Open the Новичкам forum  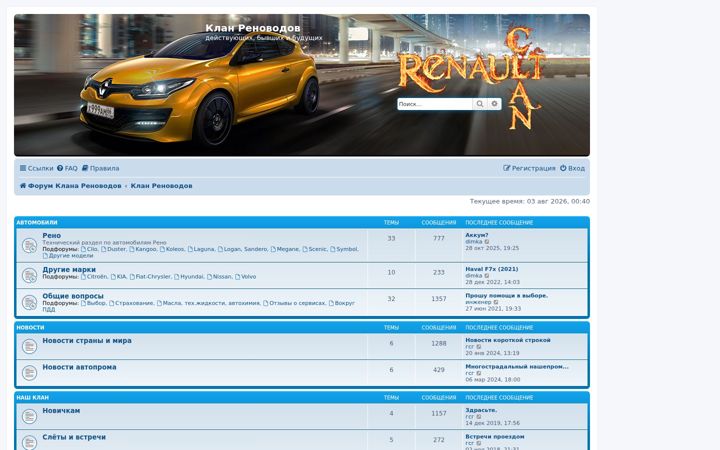pos(61,410)
